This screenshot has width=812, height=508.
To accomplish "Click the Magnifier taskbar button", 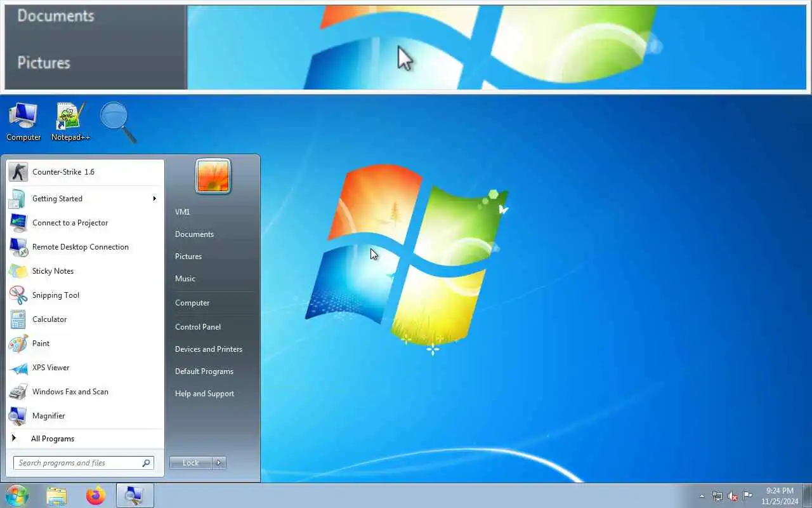I will 134,495.
